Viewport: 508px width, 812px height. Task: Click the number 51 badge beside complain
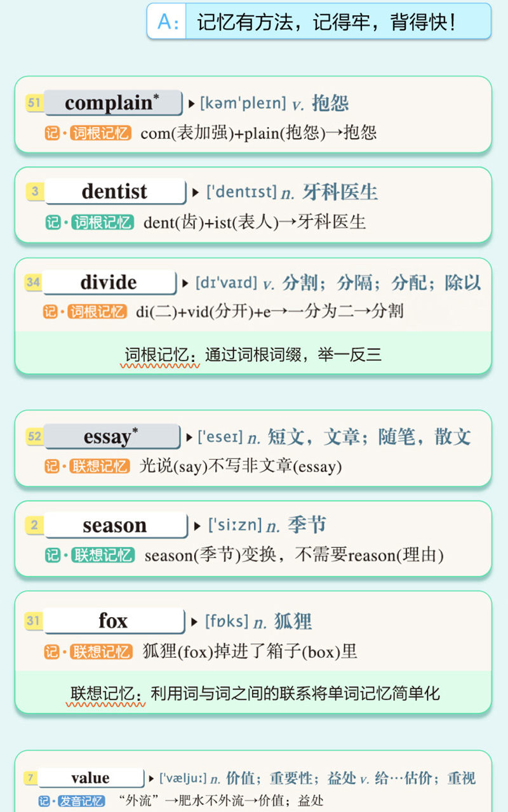point(34,103)
